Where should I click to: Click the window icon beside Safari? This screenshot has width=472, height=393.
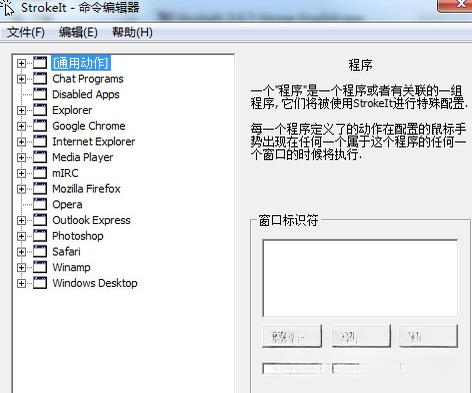40,251
